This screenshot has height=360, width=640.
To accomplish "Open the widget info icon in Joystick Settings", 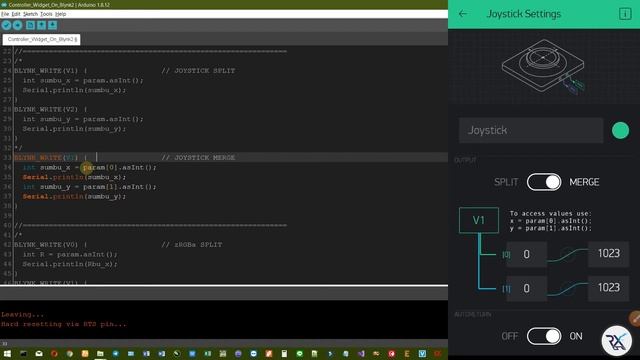I will coord(625,14).
